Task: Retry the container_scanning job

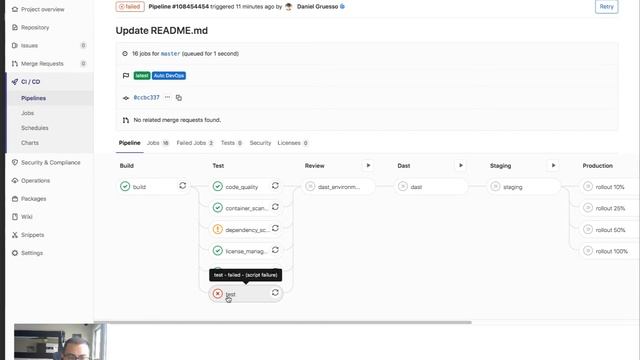Action: 275,207
